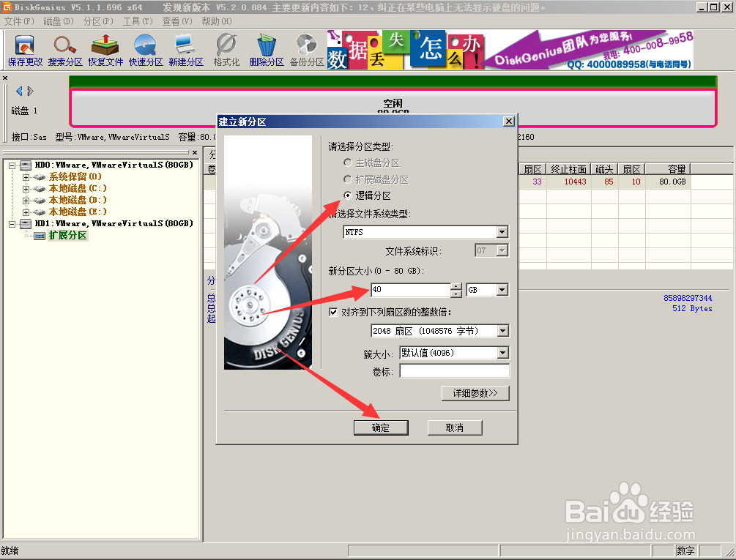Decrease partition size with down spinner

[x=456, y=294]
